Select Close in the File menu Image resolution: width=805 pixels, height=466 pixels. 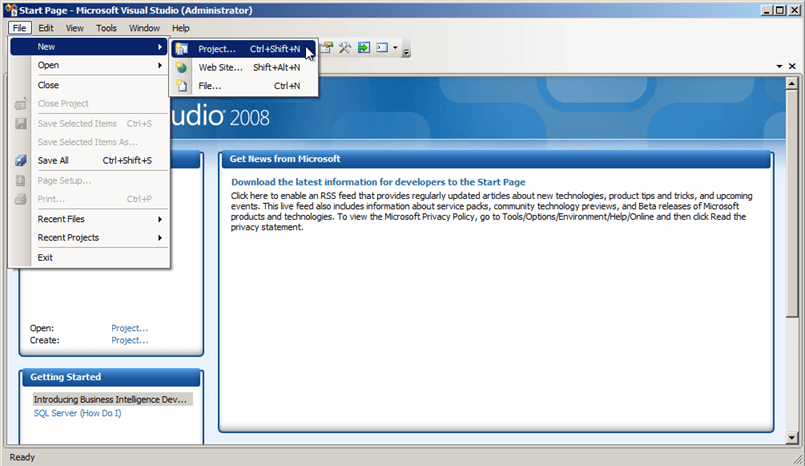[x=89, y=85]
